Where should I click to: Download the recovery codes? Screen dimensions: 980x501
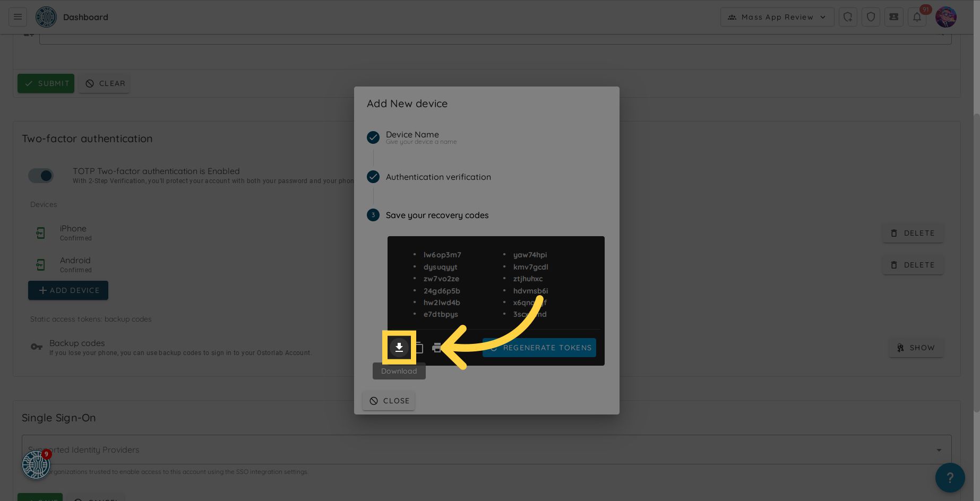click(399, 348)
